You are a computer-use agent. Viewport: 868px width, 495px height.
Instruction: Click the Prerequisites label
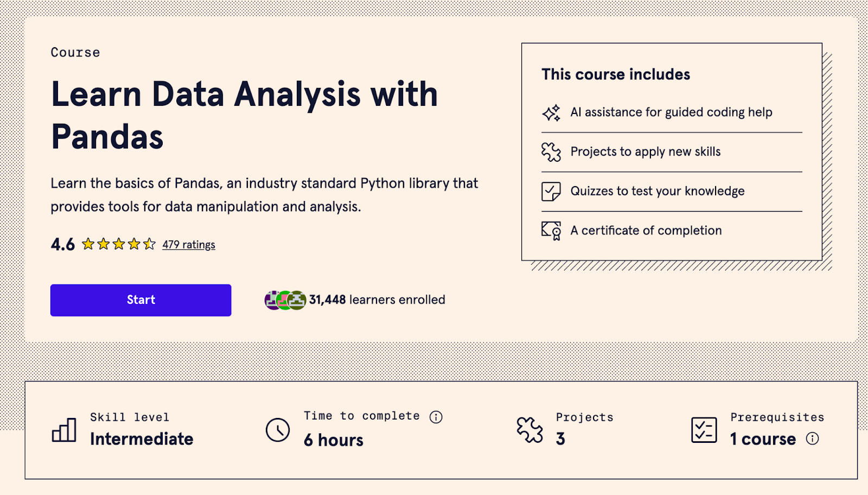[777, 417]
